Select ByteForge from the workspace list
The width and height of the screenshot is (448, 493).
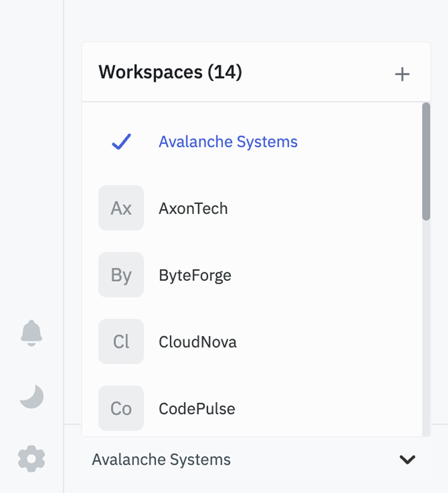click(x=195, y=275)
